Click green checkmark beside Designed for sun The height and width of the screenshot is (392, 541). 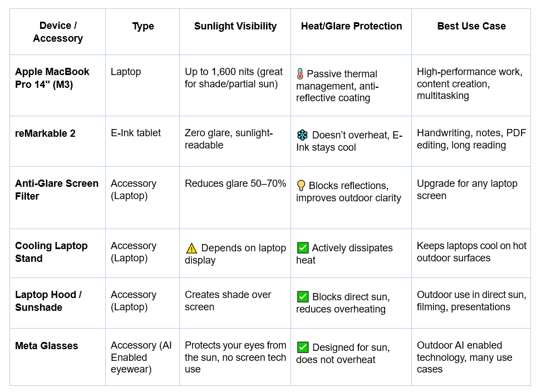303,348
